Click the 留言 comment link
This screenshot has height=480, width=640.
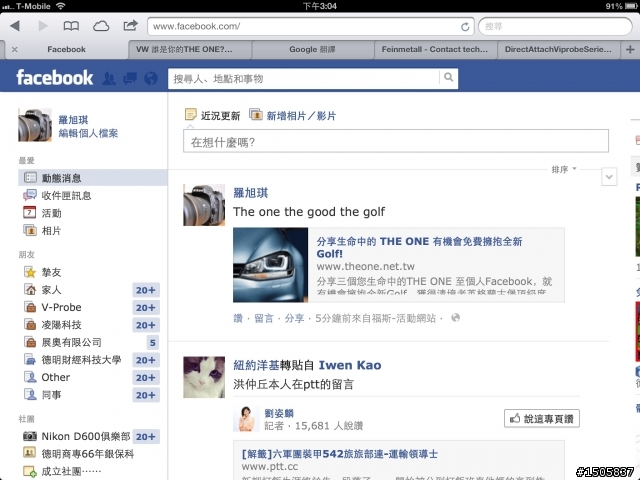[x=264, y=318]
